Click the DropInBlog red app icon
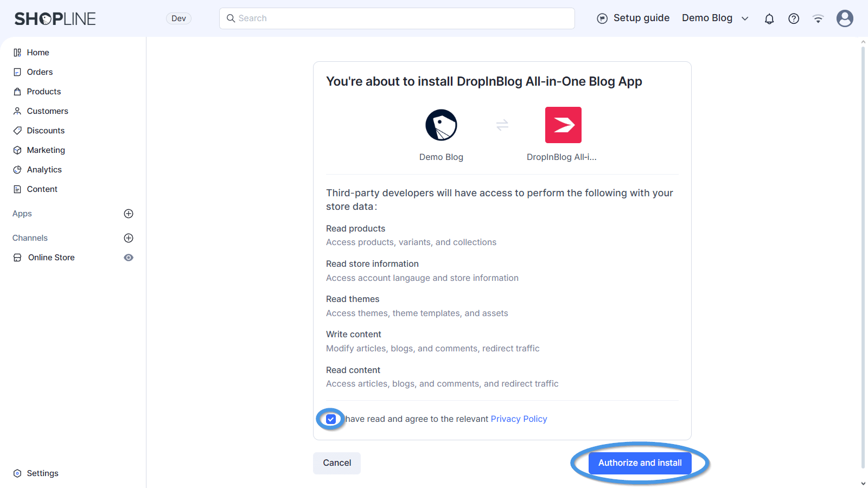 [563, 125]
